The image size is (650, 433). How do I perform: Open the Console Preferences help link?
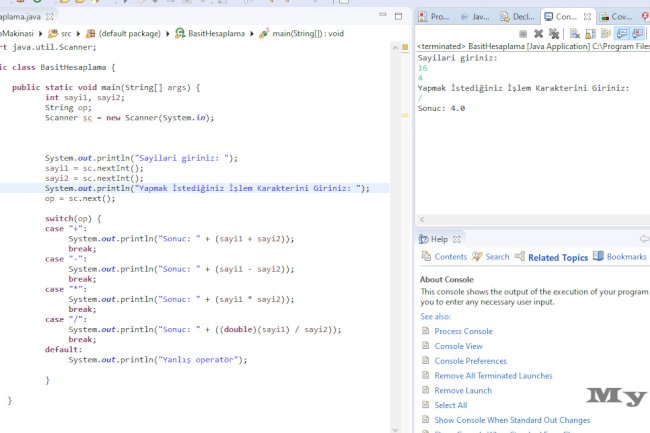470,361
